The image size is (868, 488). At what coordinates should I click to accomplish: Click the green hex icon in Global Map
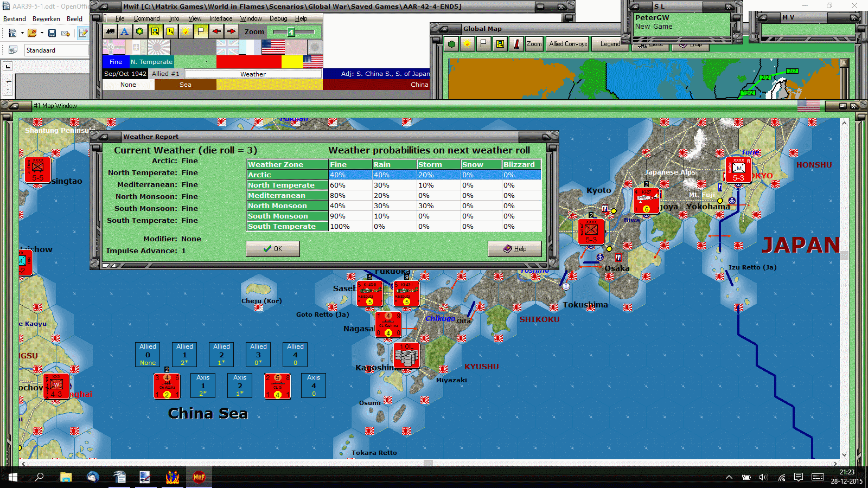pos(451,44)
